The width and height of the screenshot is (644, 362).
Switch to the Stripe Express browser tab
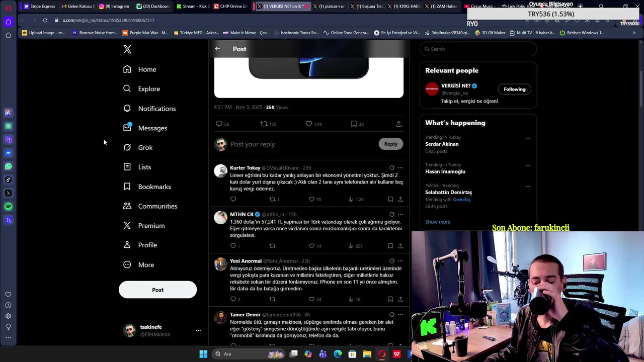(39, 6)
